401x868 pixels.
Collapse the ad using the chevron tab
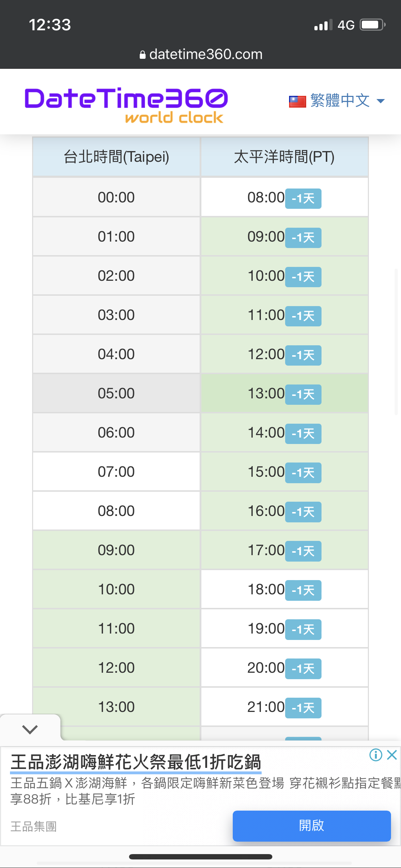(x=30, y=729)
